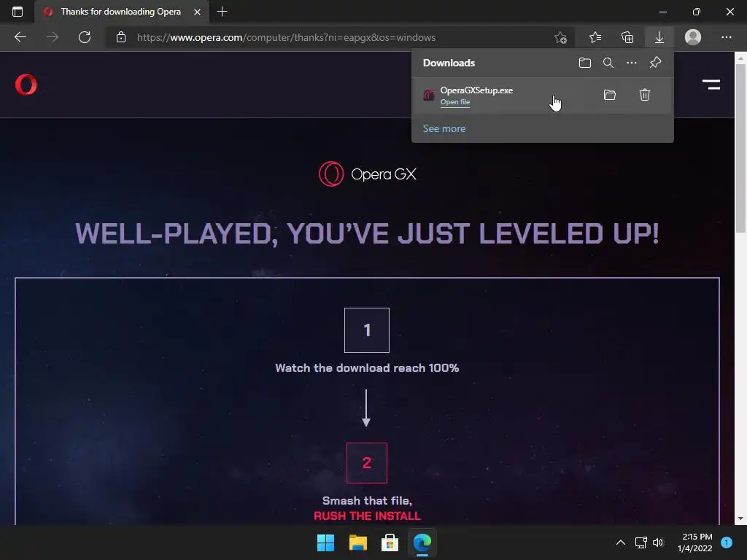Open the tab actions menu icon
The image size is (747, 560).
click(x=18, y=12)
